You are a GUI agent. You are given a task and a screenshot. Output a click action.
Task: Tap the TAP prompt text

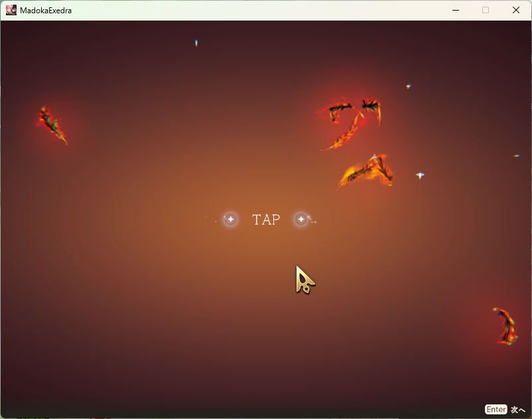266,219
